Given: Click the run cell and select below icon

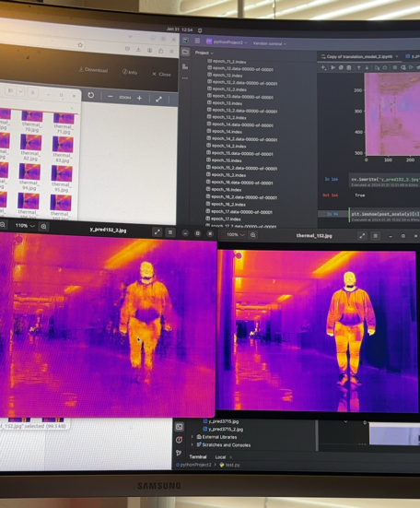Looking at the screenshot, I should click(377, 67).
